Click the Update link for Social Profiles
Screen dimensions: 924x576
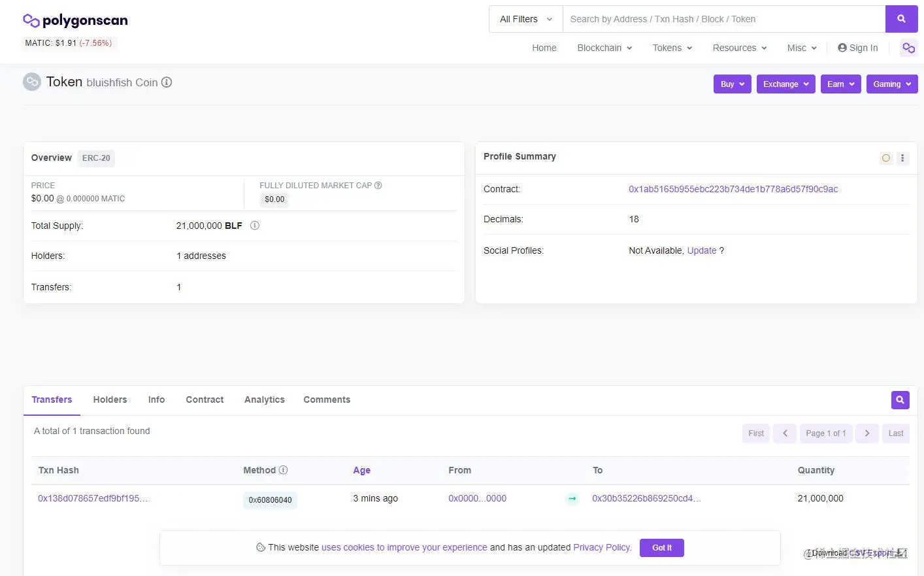pyautogui.click(x=702, y=250)
